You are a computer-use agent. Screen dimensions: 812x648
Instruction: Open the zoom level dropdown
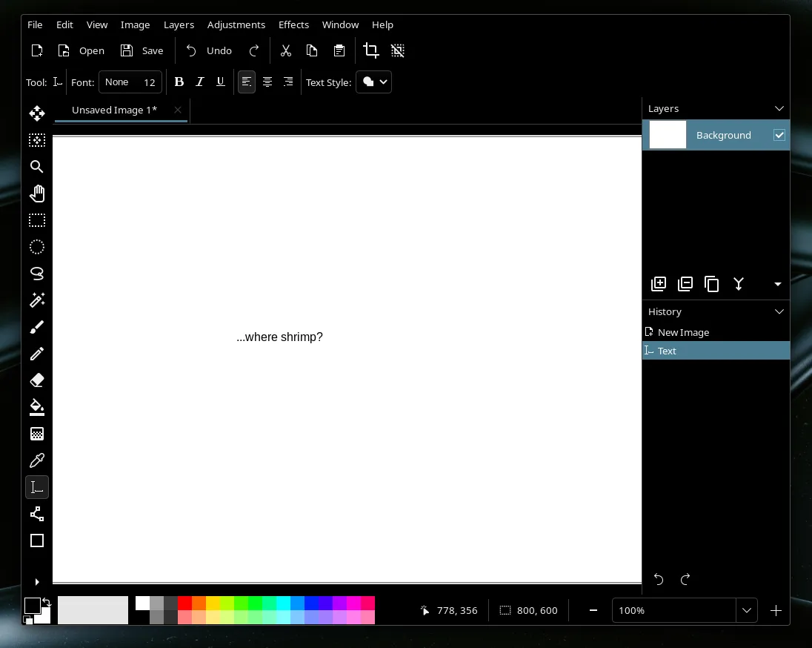747,610
